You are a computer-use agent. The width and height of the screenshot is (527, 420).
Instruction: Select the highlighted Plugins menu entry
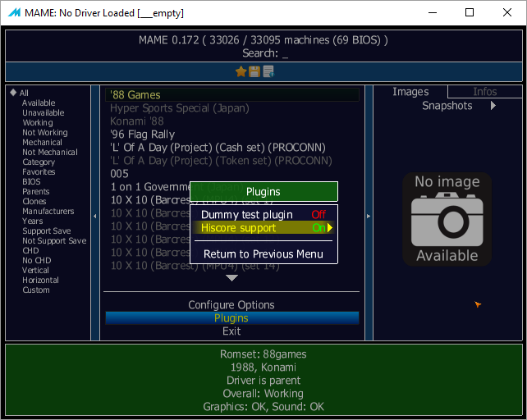(231, 317)
